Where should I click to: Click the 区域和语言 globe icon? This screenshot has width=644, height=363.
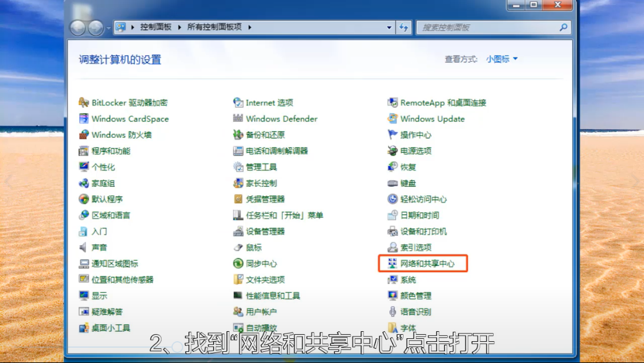(x=84, y=215)
